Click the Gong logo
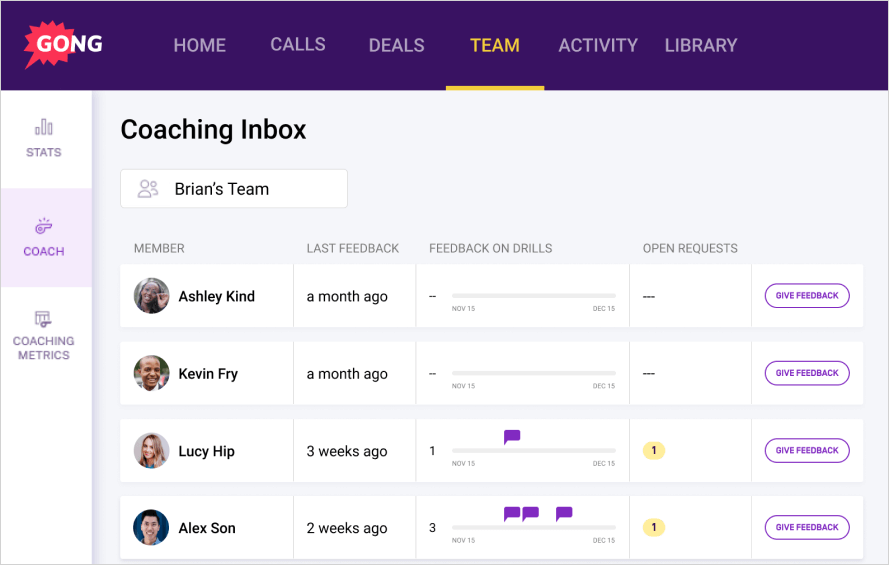889x565 pixels. pyautogui.click(x=64, y=44)
